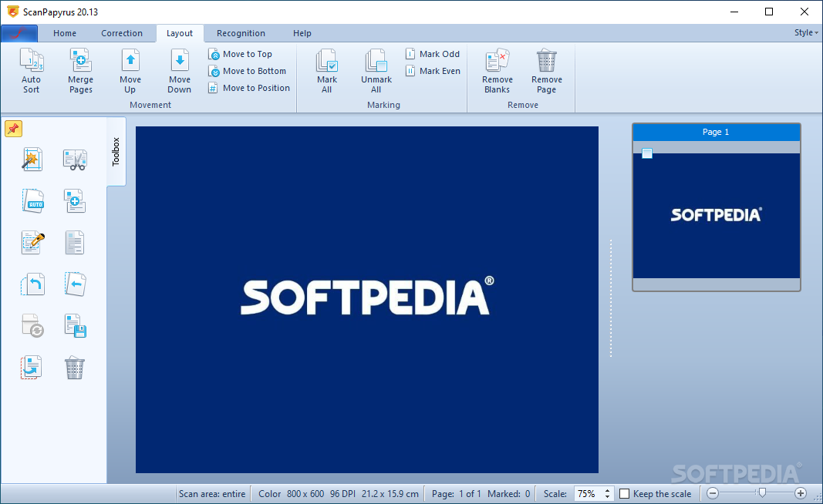
Task: Select the Layout tab
Action: [x=180, y=33]
